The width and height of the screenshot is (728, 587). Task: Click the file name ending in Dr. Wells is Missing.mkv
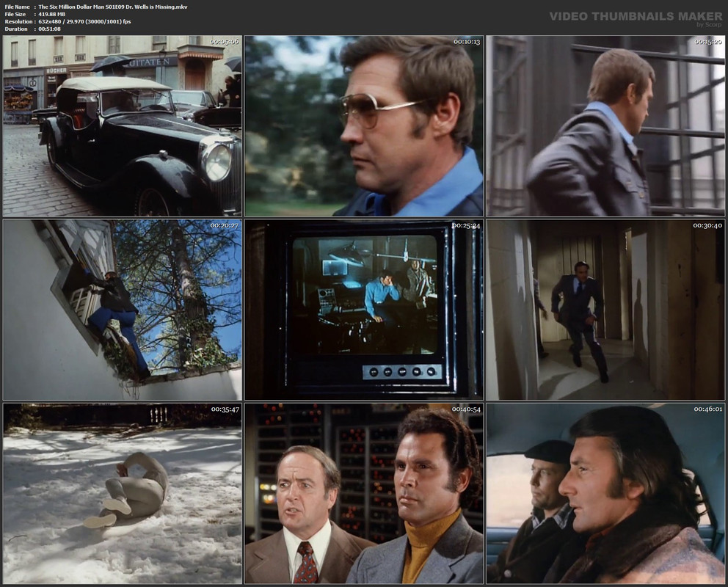113,7
